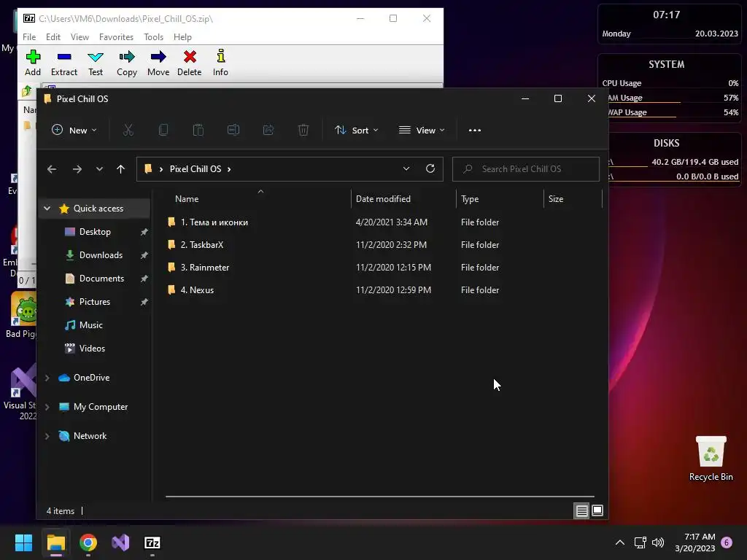Click the 7-Zip Move button

[x=158, y=63]
